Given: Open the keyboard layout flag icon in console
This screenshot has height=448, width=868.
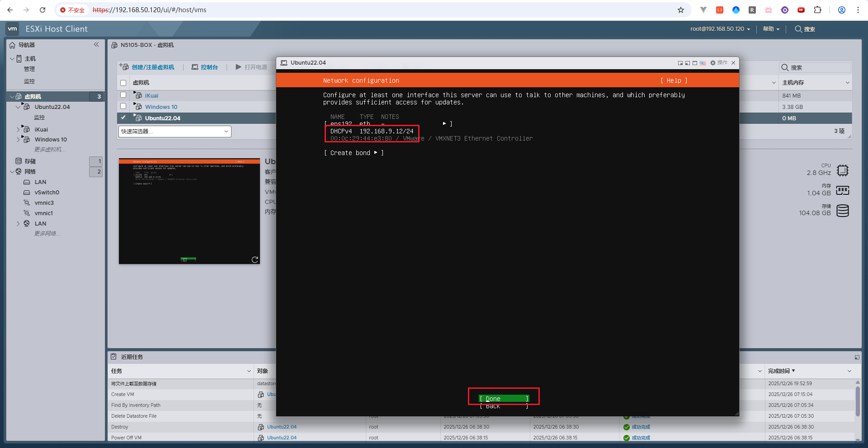Looking at the screenshot, I should 703,63.
